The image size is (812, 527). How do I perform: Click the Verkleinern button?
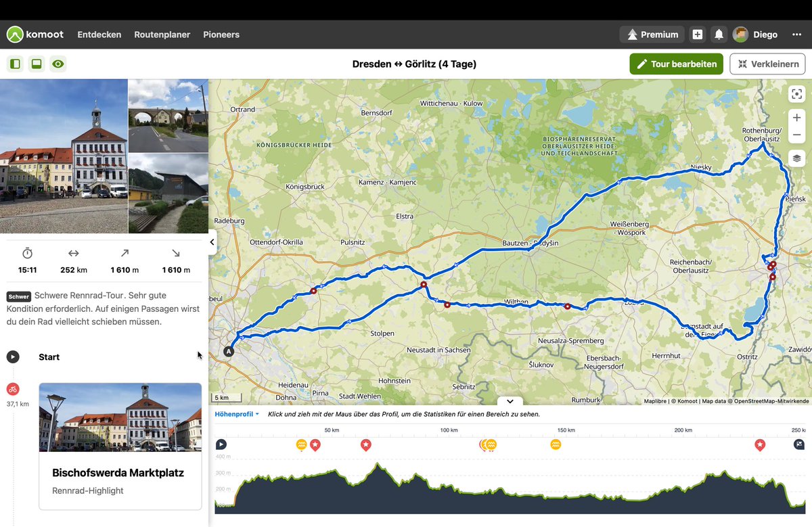coord(767,64)
